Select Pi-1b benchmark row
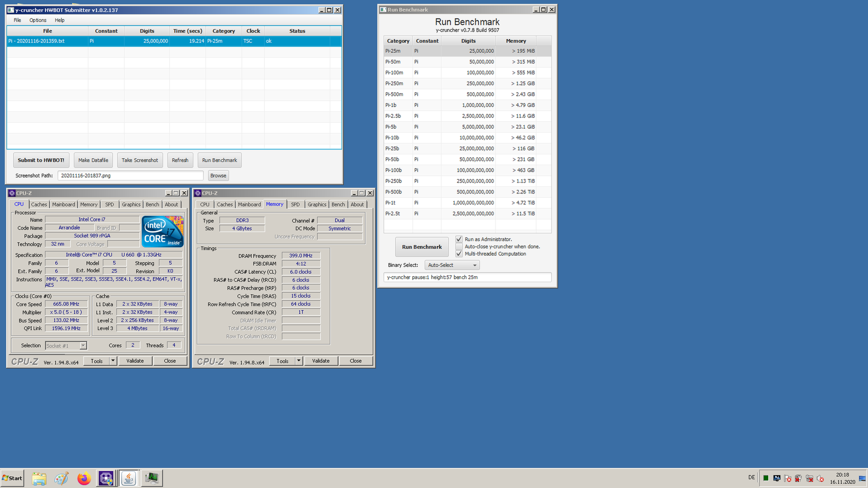This screenshot has width=868, height=488. click(467, 105)
